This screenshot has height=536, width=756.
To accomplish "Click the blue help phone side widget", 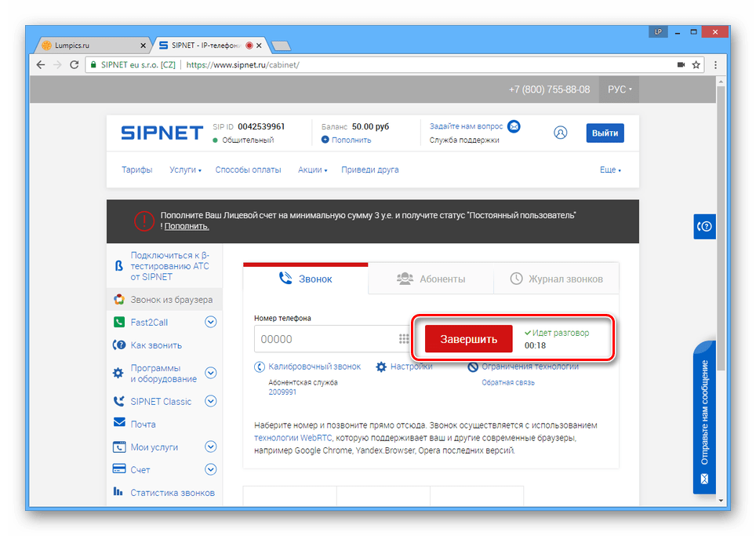I will (704, 226).
